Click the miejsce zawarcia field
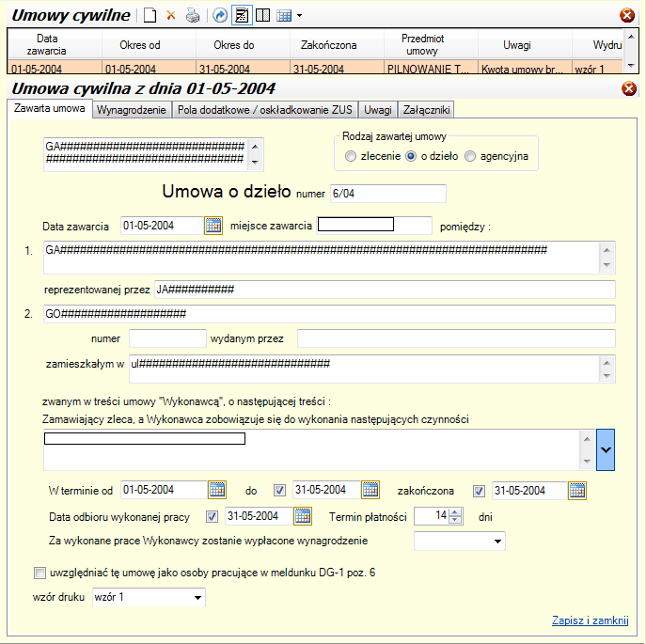 [x=374, y=226]
